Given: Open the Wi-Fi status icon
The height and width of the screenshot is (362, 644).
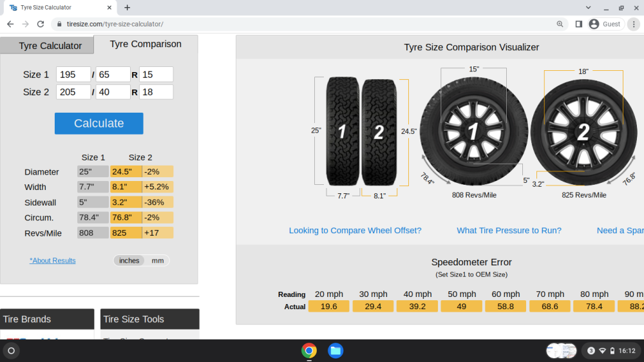Looking at the screenshot, I should pos(603,351).
